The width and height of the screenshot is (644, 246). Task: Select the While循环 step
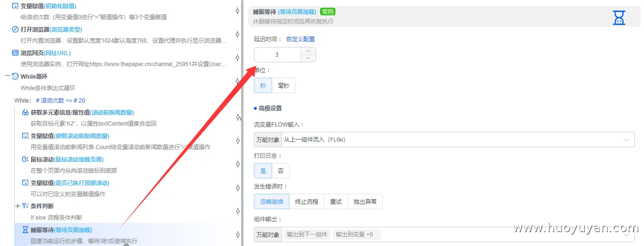pos(34,77)
